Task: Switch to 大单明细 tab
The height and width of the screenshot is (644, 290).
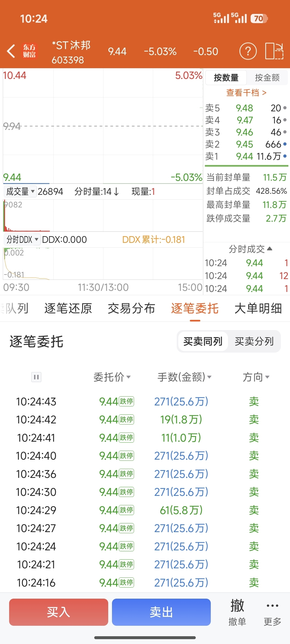Action: click(258, 308)
